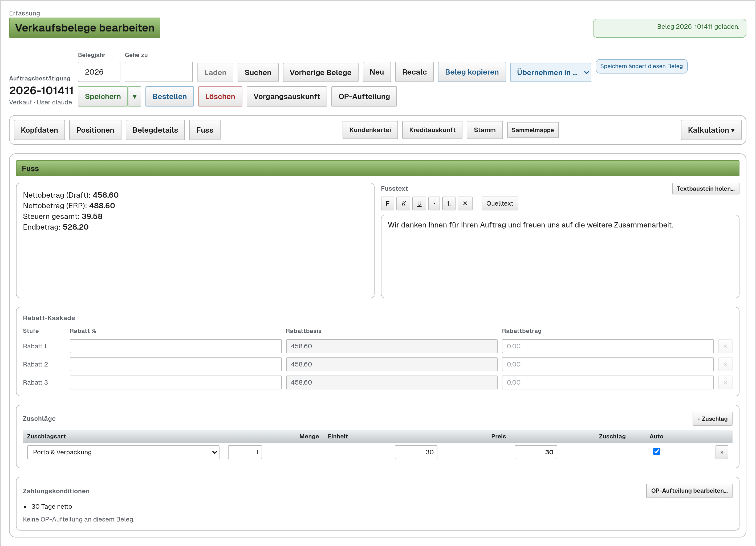The image size is (756, 546).
Task: Toggle Quelltext view of the footer text
Action: coord(500,203)
